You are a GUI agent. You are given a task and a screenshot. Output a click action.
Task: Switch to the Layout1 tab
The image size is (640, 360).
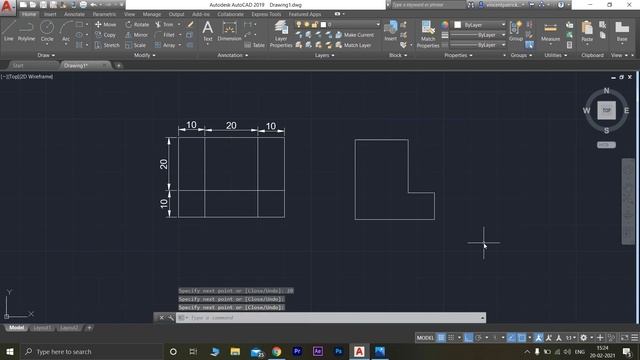click(x=42, y=328)
